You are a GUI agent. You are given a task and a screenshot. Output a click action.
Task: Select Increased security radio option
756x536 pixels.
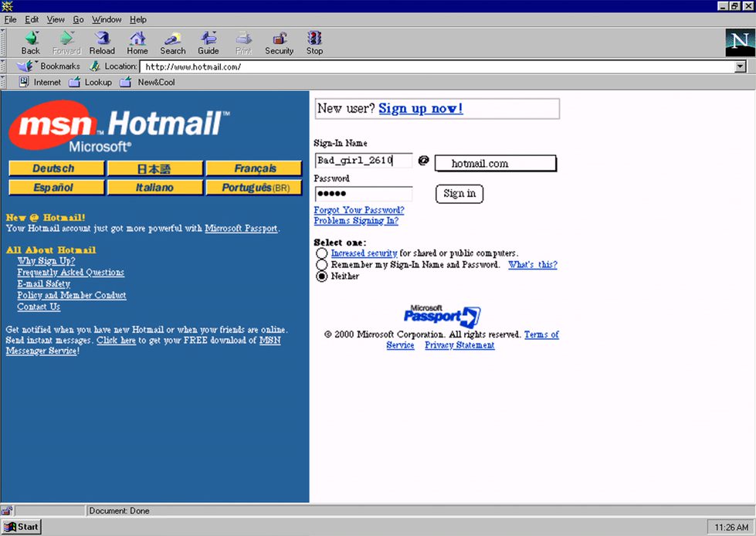(321, 253)
